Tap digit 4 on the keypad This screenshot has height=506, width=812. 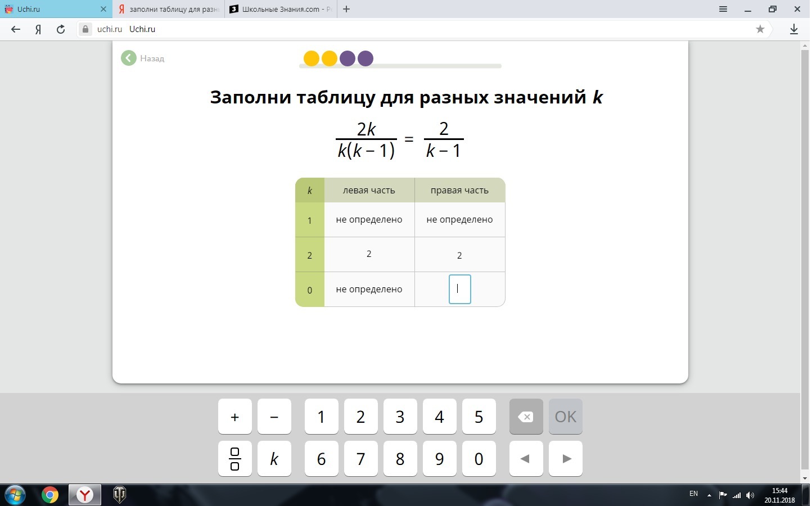[440, 417]
